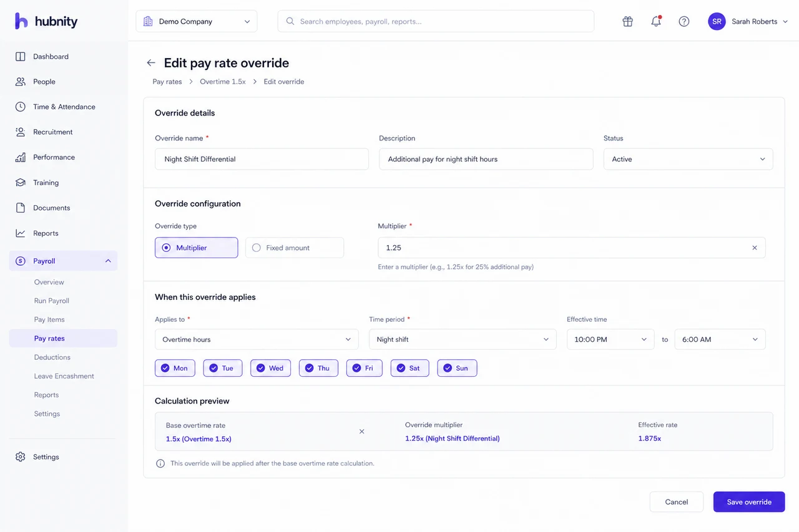This screenshot has width=799, height=532.
Task: Open Run Payroll submenu item
Action: pos(52,301)
